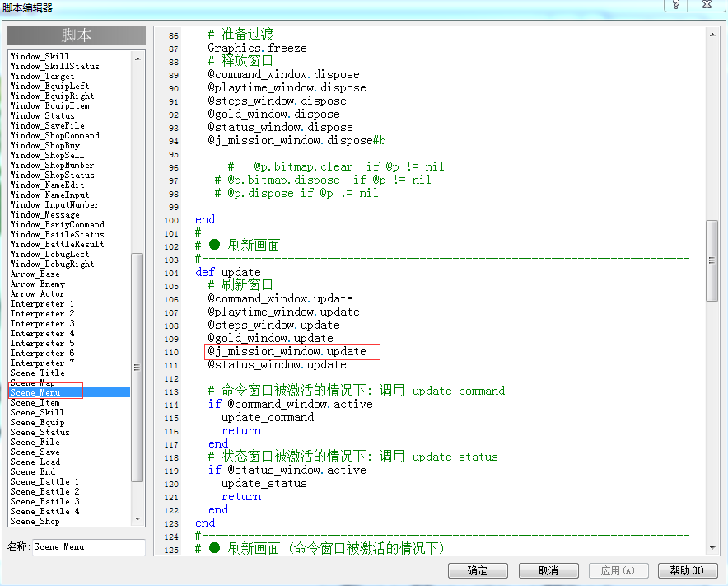Screen dimensions: 728x586
Task: Click the code editor scroll up arrow
Action: (x=712, y=35)
